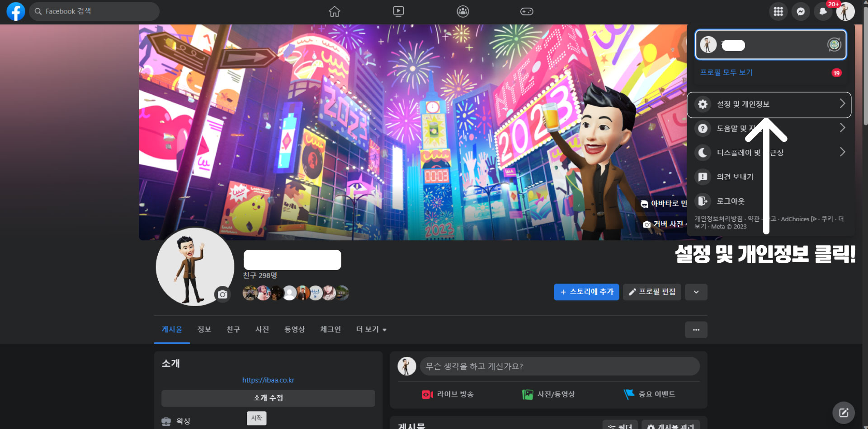
Task: Switch to the 사진 tab
Action: (262, 329)
